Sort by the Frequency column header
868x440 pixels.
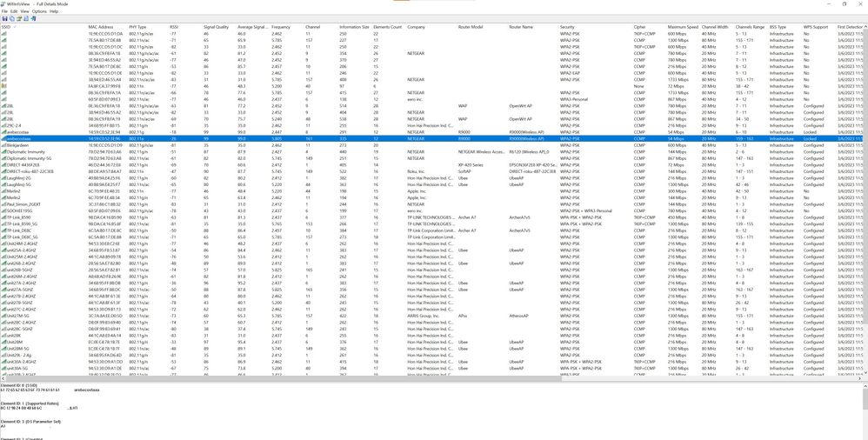point(287,27)
